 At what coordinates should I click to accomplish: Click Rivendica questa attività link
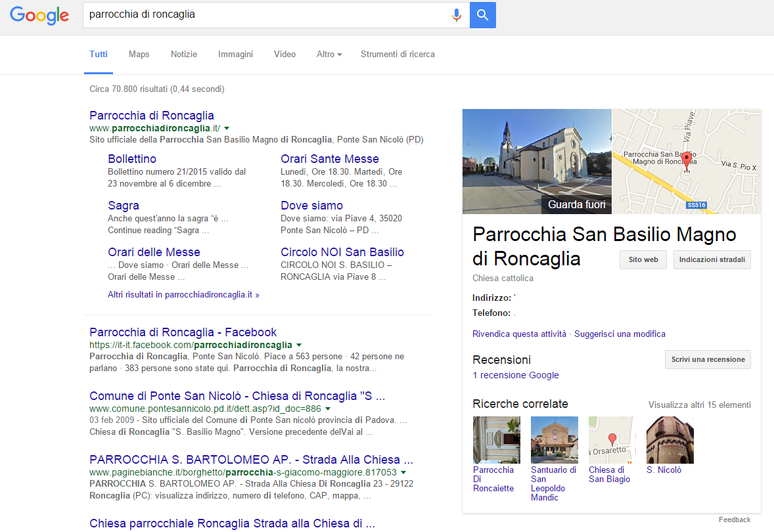(x=519, y=334)
